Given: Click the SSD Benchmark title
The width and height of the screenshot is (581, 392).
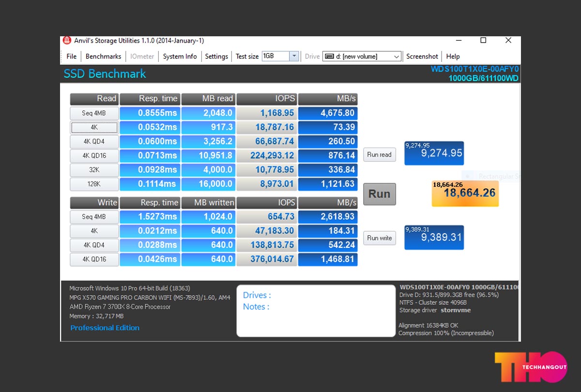Looking at the screenshot, I should (105, 74).
